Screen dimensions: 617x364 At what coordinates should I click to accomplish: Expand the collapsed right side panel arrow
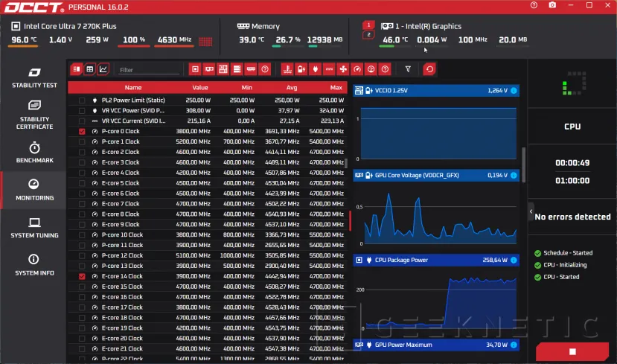pos(531,211)
